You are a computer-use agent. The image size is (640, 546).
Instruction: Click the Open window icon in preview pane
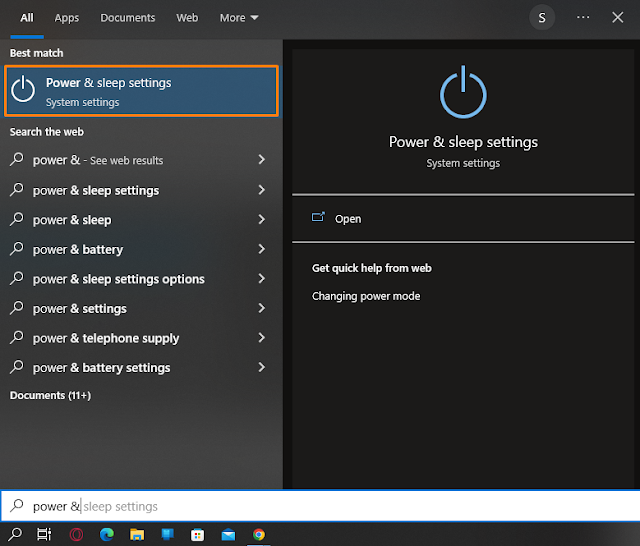tap(318, 217)
